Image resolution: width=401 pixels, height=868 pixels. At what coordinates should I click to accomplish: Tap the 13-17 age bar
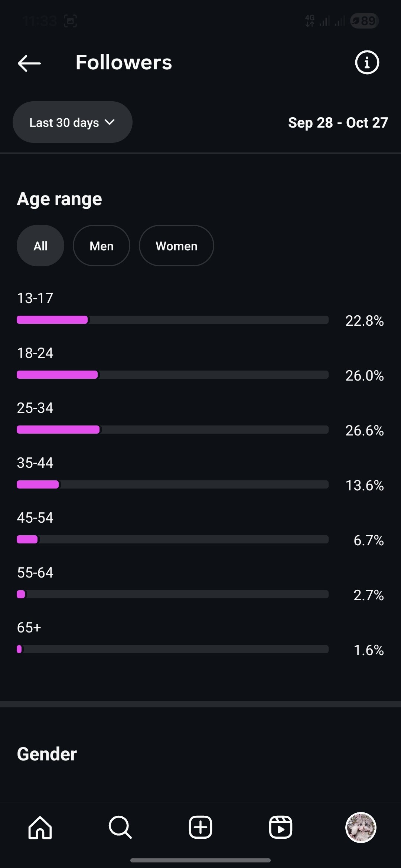[x=173, y=320]
